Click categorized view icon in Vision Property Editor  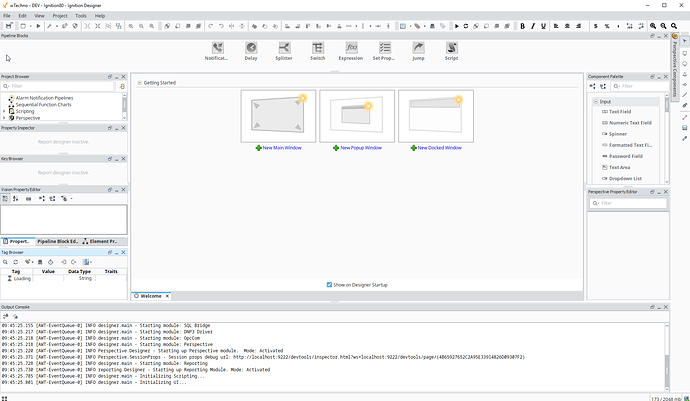tap(5, 199)
